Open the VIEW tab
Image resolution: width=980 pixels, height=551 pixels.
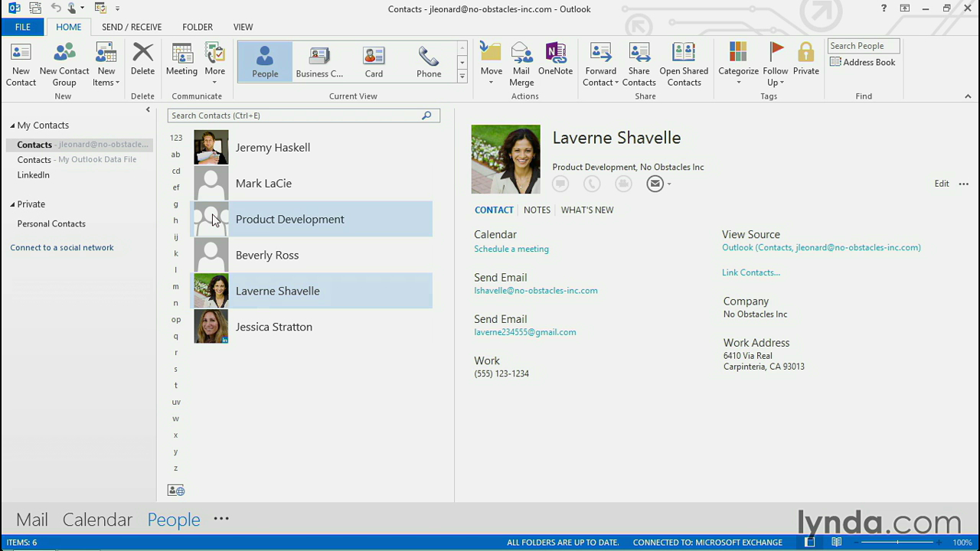coord(243,27)
